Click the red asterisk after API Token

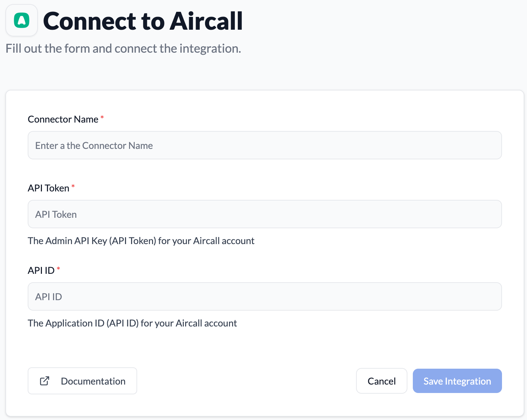pyautogui.click(x=73, y=186)
